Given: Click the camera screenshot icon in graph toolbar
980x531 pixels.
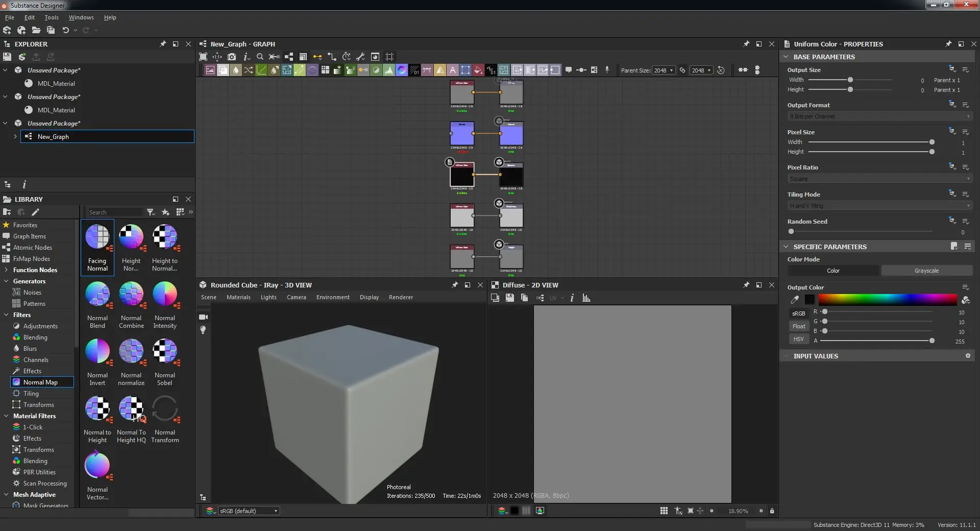Looking at the screenshot, I should (232, 57).
